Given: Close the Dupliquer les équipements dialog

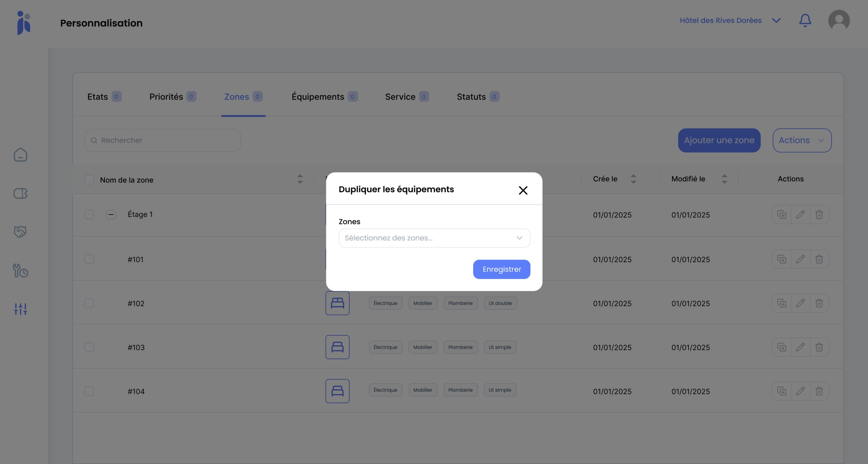Looking at the screenshot, I should (x=523, y=190).
